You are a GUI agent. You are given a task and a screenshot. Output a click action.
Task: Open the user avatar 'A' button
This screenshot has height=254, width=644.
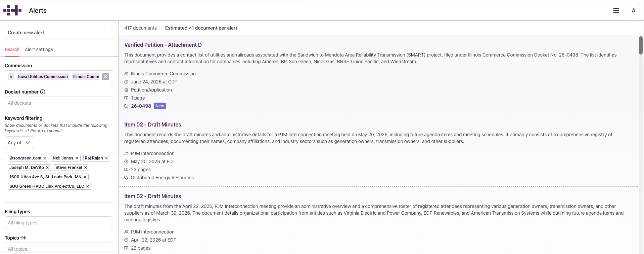[633, 10]
